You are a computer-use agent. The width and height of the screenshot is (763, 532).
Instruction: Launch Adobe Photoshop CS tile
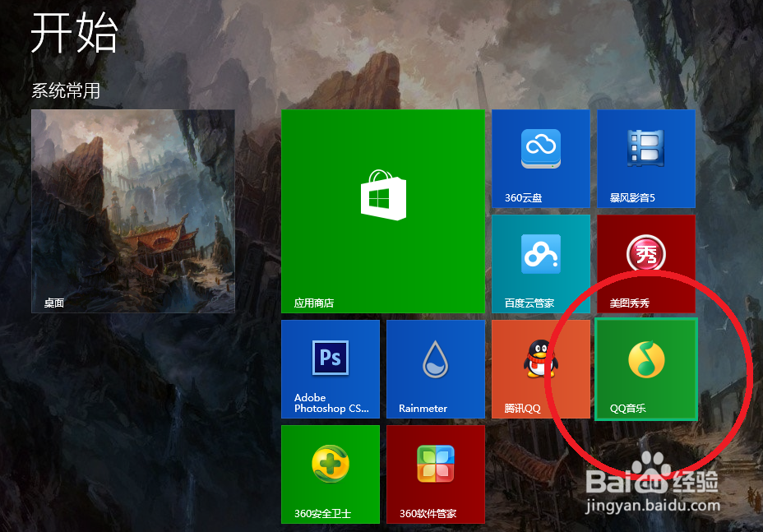(x=331, y=369)
